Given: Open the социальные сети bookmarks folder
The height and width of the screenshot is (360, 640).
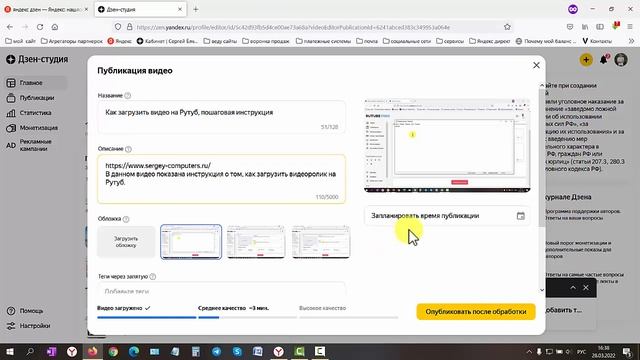Looking at the screenshot, I should coord(407,41).
